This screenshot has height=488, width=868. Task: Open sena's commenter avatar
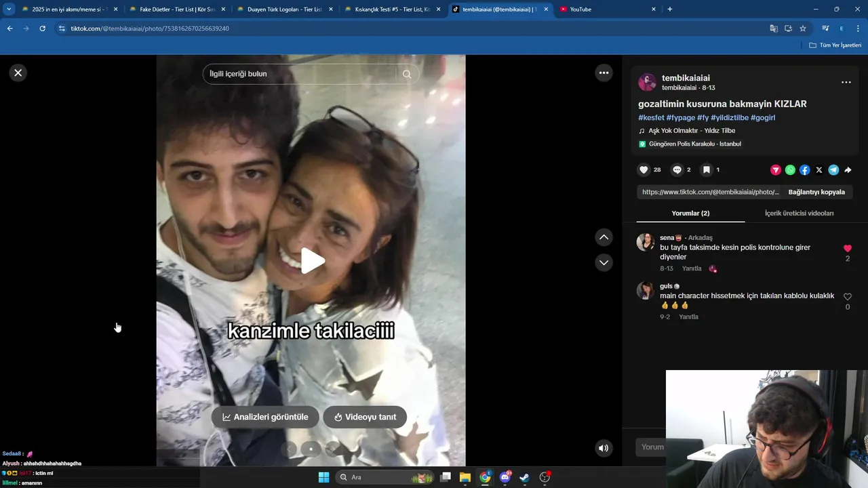pos(646,242)
